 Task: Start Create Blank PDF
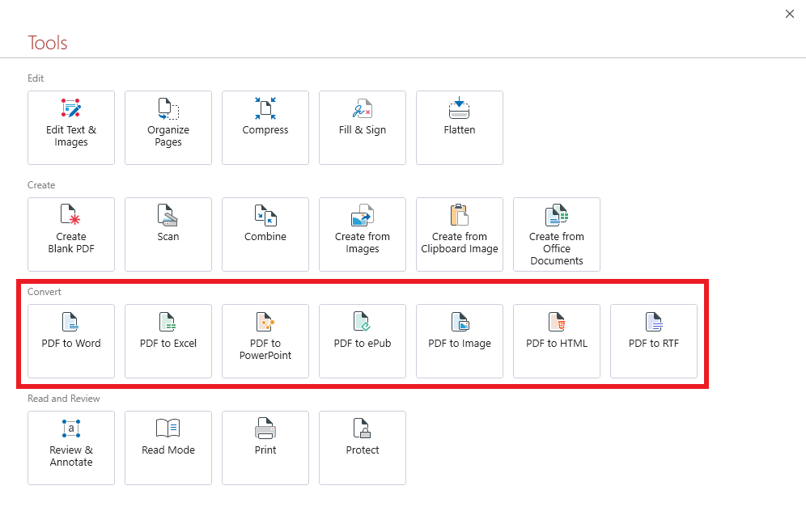[x=71, y=234]
